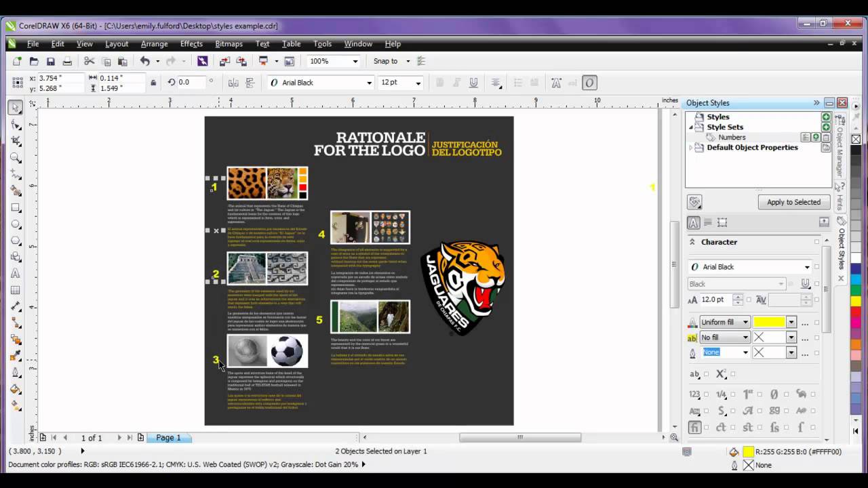868x488 pixels.
Task: Click the Zoom navigator icon at canvas corner
Action: [674, 437]
